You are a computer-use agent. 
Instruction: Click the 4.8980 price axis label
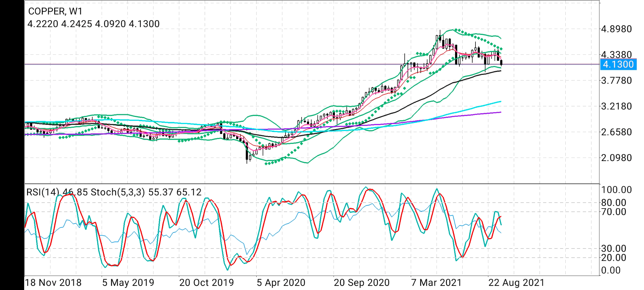click(616, 29)
